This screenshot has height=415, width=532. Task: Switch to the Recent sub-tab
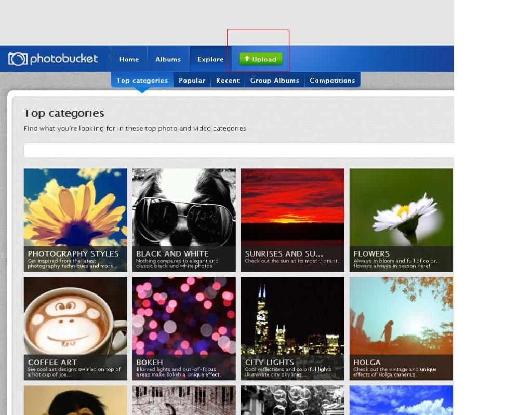(228, 81)
